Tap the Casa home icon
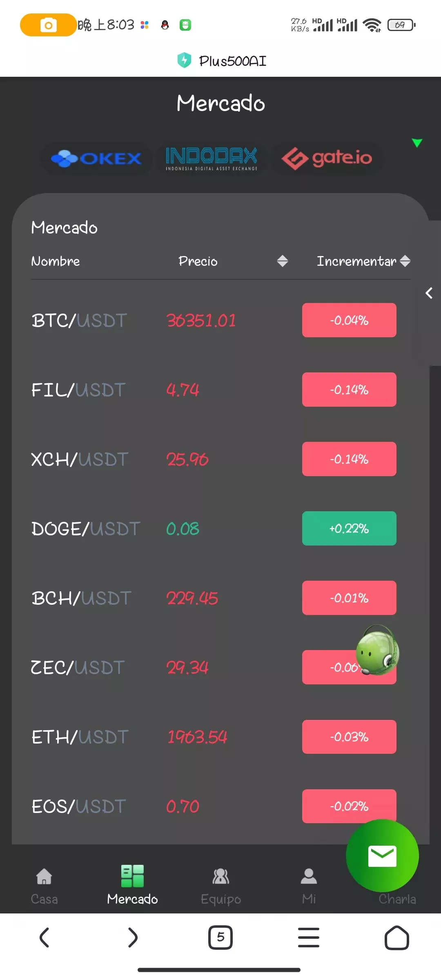 pyautogui.click(x=44, y=876)
